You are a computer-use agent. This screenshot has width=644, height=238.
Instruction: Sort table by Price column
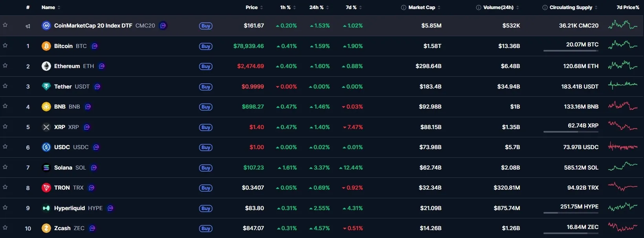pyautogui.click(x=254, y=7)
